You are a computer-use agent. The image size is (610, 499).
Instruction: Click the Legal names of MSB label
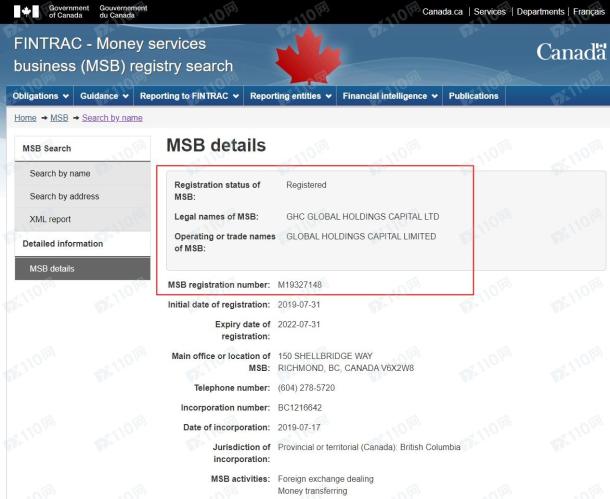click(x=216, y=217)
